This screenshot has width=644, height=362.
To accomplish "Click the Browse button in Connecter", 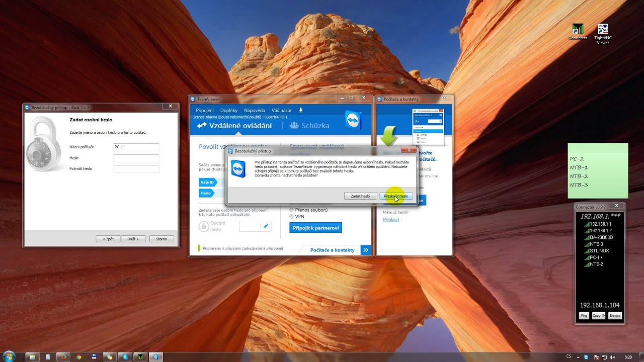I will click(615, 316).
